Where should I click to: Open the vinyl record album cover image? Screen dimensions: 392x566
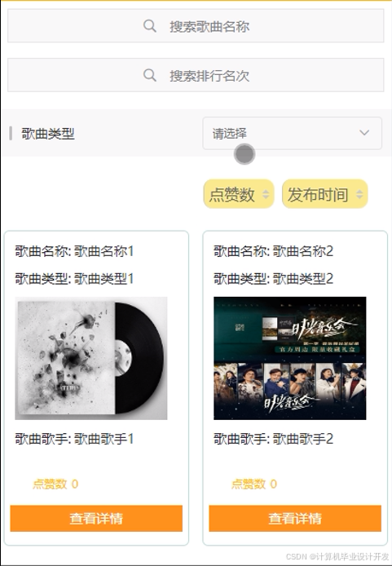tap(91, 358)
